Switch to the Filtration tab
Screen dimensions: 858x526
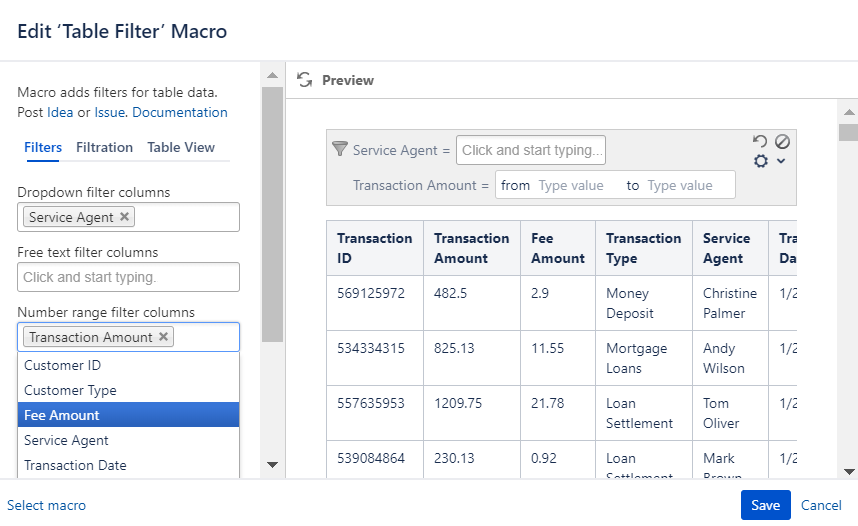[x=104, y=147]
